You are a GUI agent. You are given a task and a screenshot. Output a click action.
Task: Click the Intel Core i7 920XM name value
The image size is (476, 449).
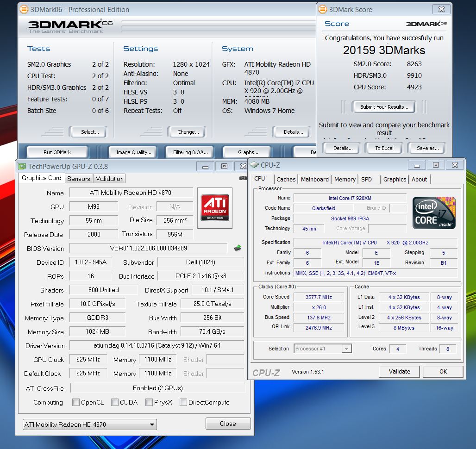click(x=350, y=198)
